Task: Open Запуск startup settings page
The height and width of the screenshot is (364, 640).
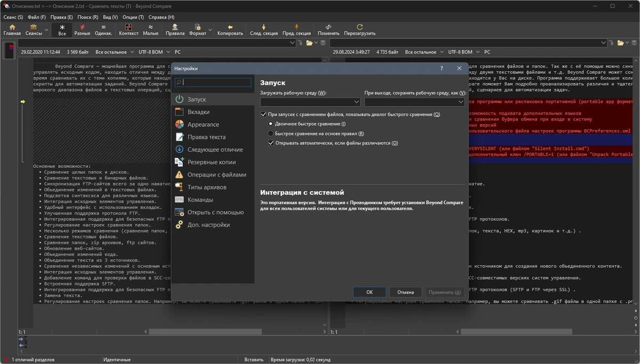Action: tap(213, 100)
